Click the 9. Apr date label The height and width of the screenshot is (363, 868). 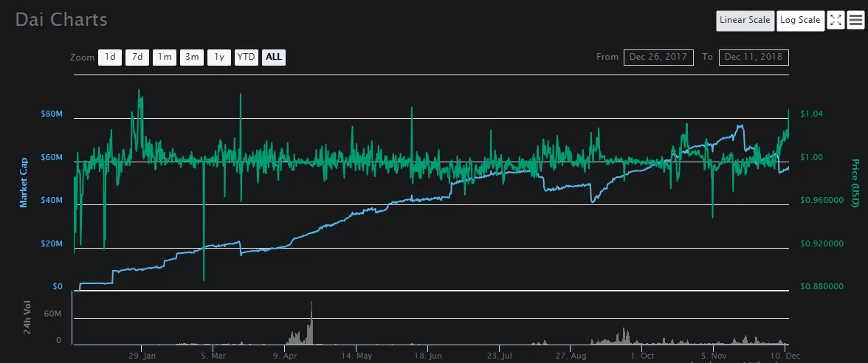pos(284,356)
